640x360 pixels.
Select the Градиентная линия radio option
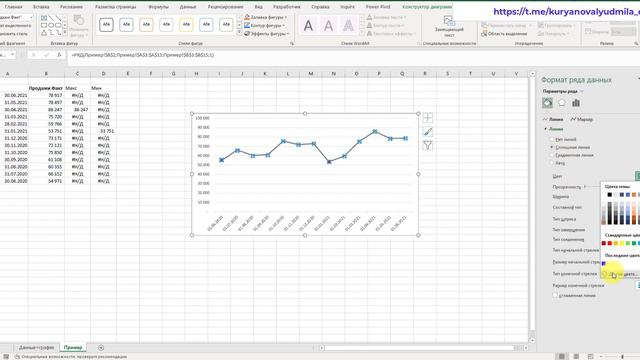click(x=551, y=155)
